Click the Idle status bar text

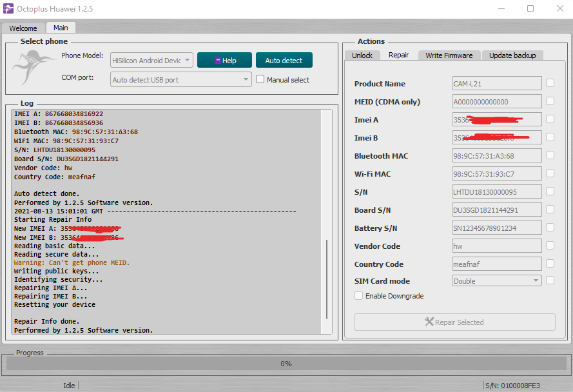pos(69,386)
